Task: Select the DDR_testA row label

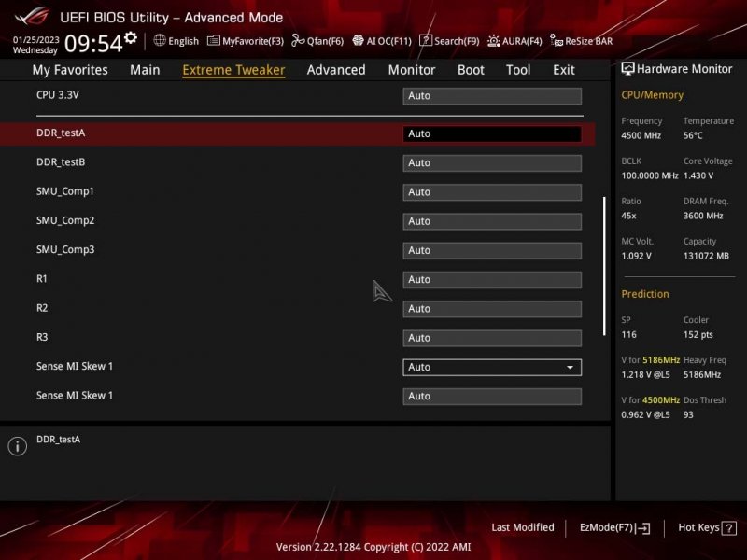Action: point(61,133)
